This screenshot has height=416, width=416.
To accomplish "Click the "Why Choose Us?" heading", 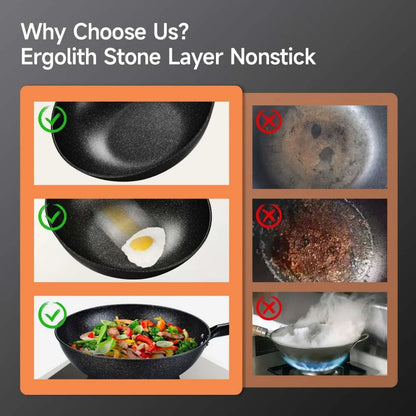I will coord(105,32).
